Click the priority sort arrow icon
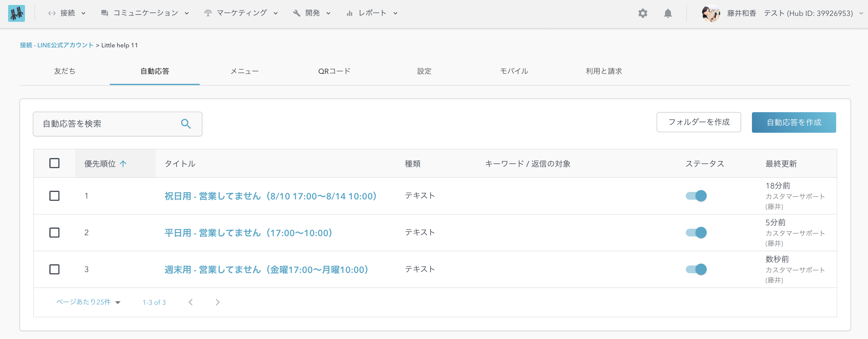 click(123, 164)
